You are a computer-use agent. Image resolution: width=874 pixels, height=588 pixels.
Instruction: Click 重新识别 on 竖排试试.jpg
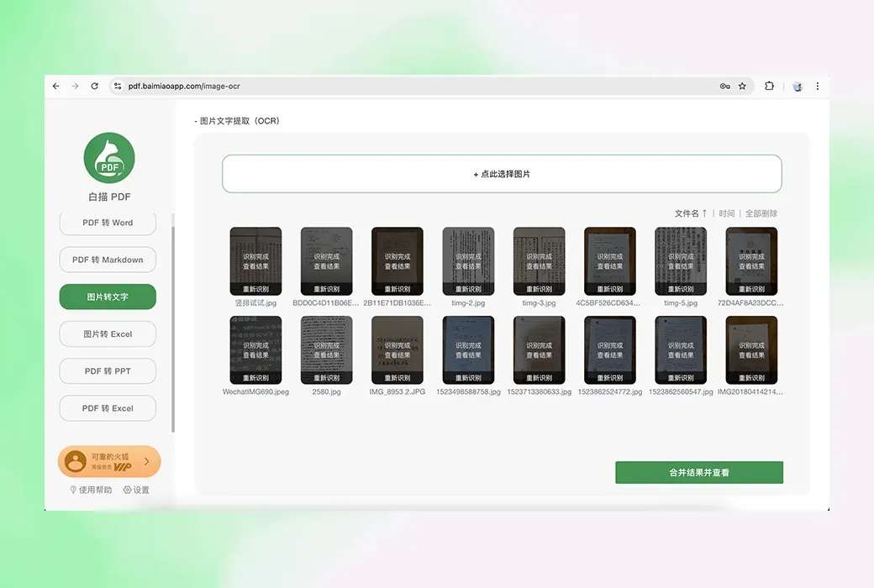[255, 289]
